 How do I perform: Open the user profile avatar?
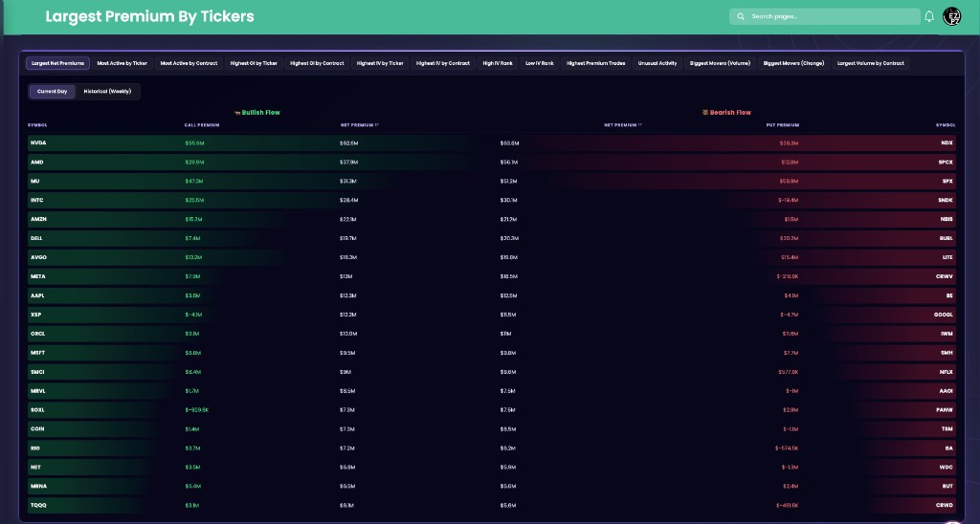[x=952, y=16]
